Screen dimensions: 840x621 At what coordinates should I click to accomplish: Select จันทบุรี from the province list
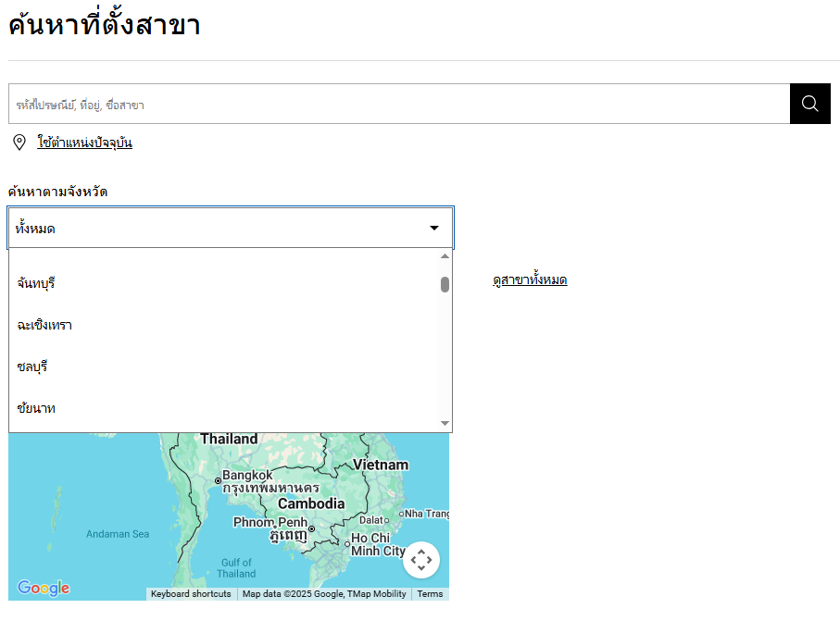(37, 283)
